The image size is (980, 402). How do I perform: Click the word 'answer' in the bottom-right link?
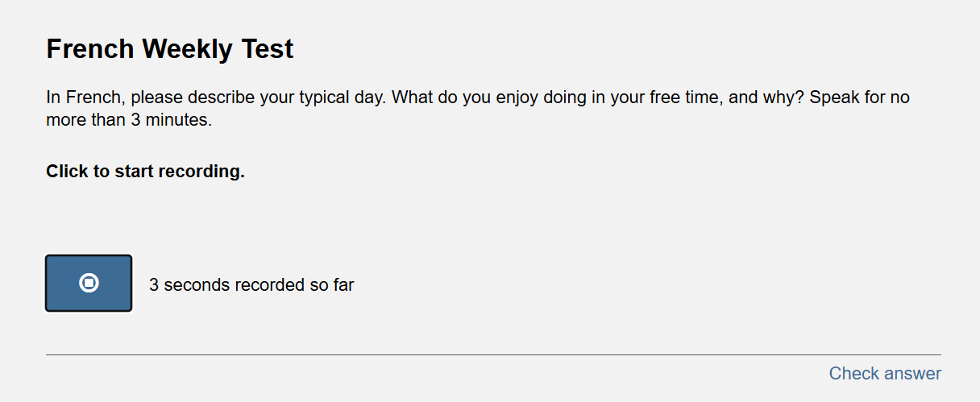click(x=912, y=374)
